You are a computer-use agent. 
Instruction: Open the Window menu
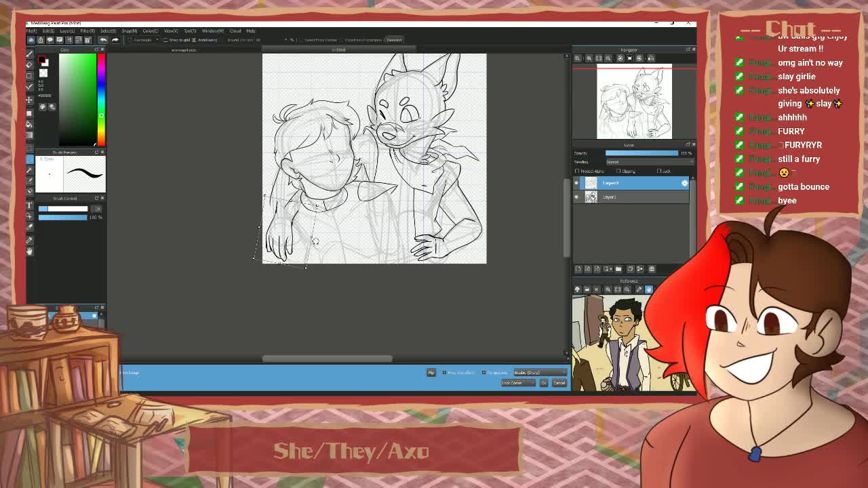click(x=213, y=31)
